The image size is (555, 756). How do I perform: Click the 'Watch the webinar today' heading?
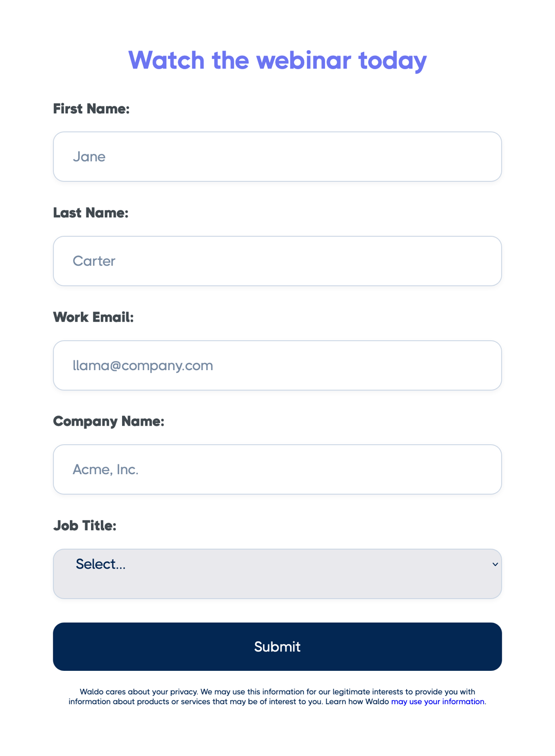pos(277,60)
